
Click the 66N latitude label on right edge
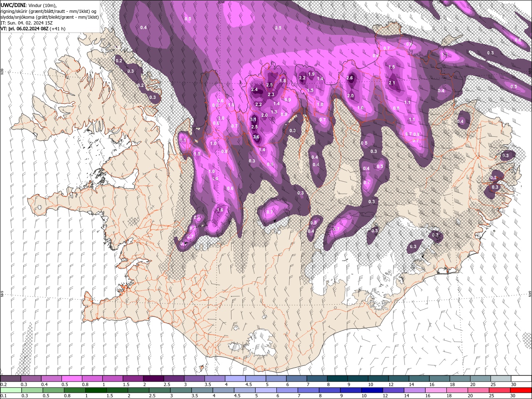[530, 72]
